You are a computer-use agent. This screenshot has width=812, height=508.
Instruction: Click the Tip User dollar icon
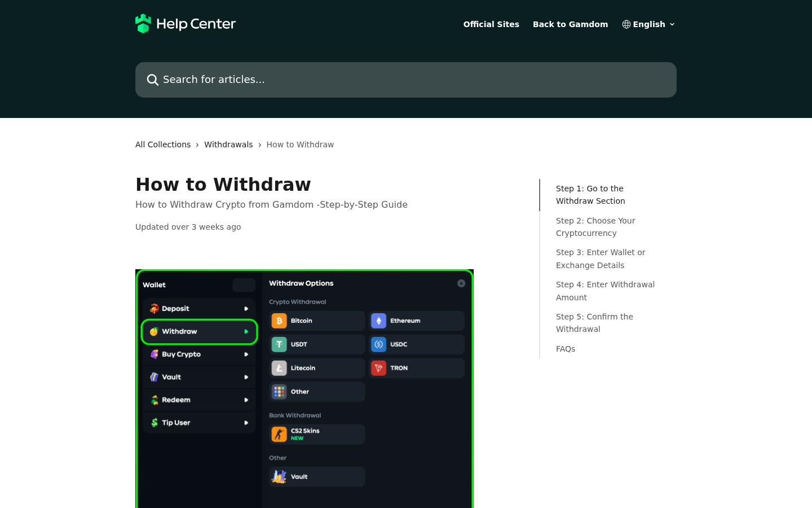(154, 423)
